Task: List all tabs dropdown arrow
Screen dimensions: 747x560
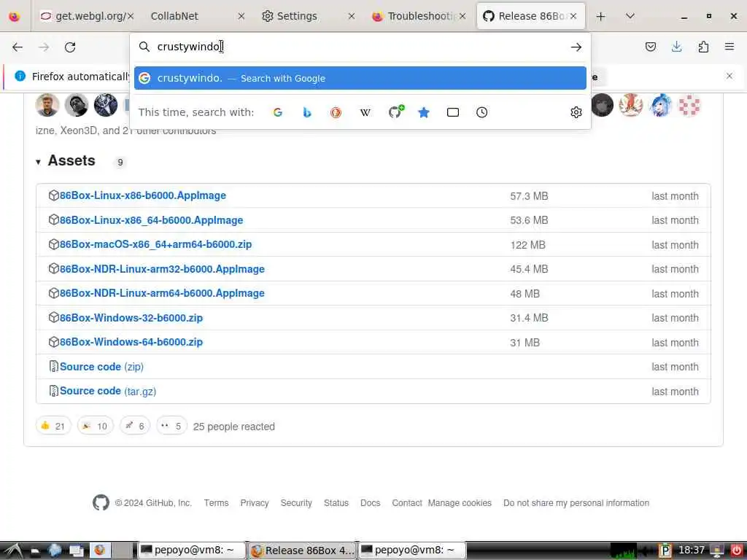Action: tap(630, 16)
